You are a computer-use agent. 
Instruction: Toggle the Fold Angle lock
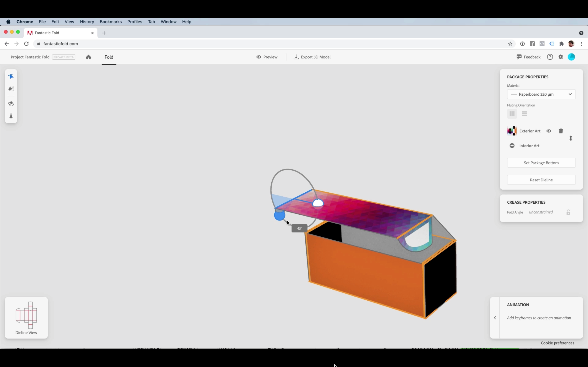pyautogui.click(x=568, y=212)
